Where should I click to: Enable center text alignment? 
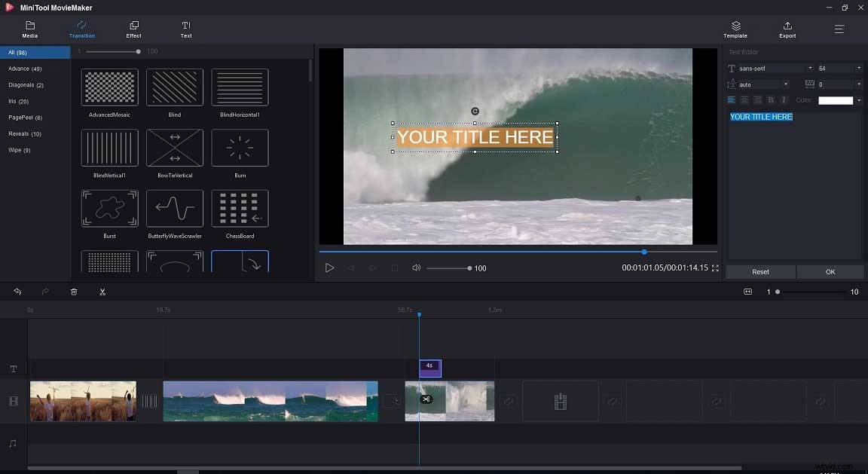pyautogui.click(x=744, y=99)
